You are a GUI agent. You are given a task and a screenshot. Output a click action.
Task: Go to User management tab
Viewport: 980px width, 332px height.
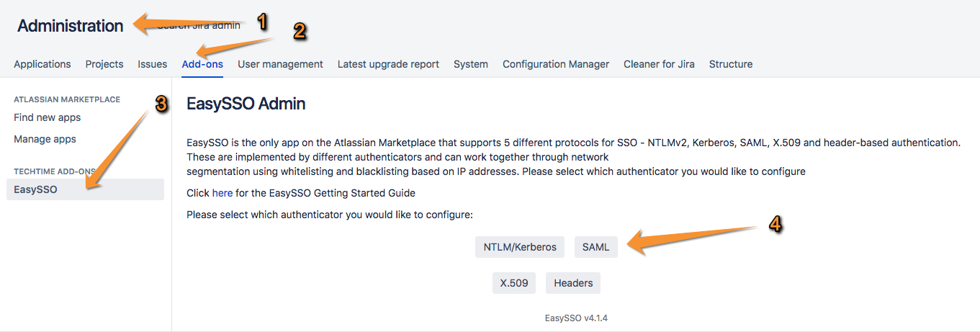click(x=280, y=64)
